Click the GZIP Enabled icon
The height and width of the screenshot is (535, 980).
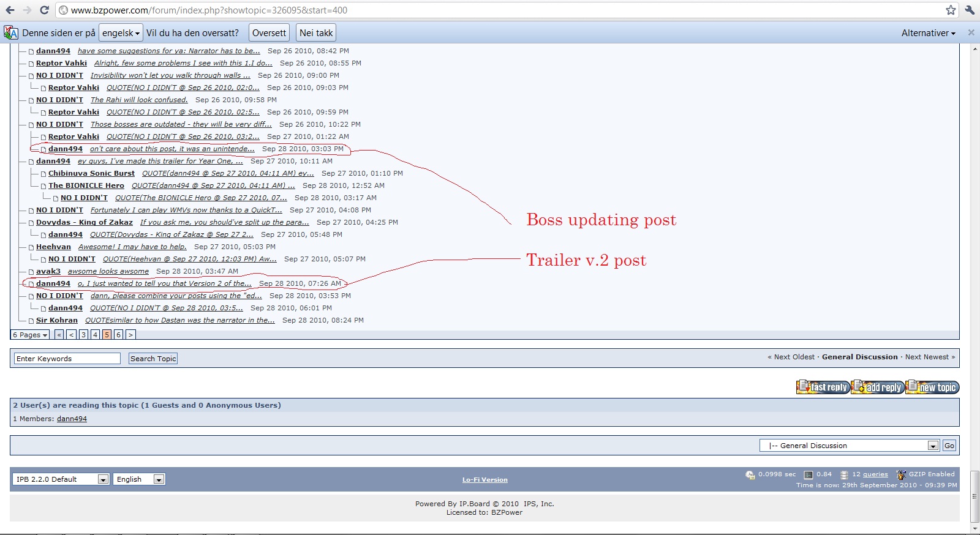coord(901,474)
